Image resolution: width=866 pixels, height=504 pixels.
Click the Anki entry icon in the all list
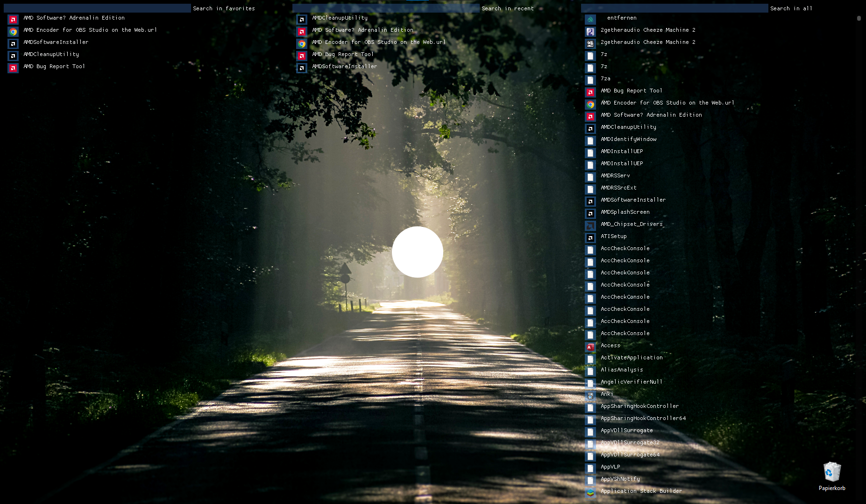point(590,395)
